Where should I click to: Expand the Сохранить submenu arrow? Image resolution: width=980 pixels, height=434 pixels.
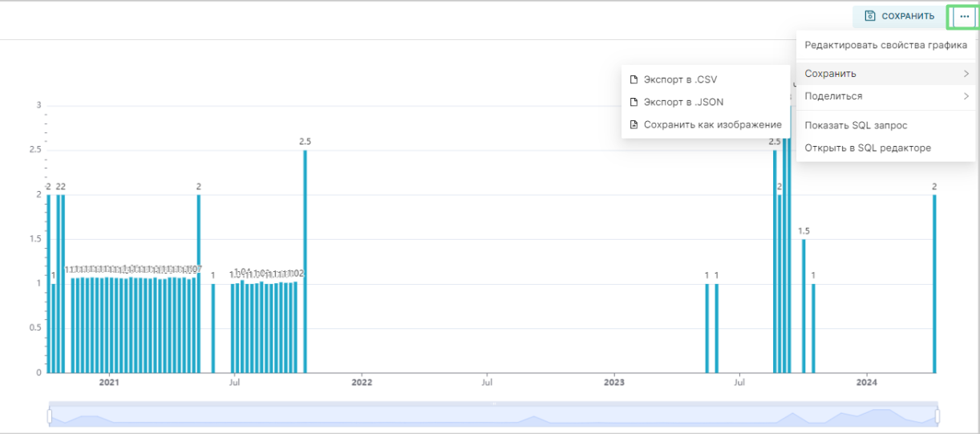[966, 74]
